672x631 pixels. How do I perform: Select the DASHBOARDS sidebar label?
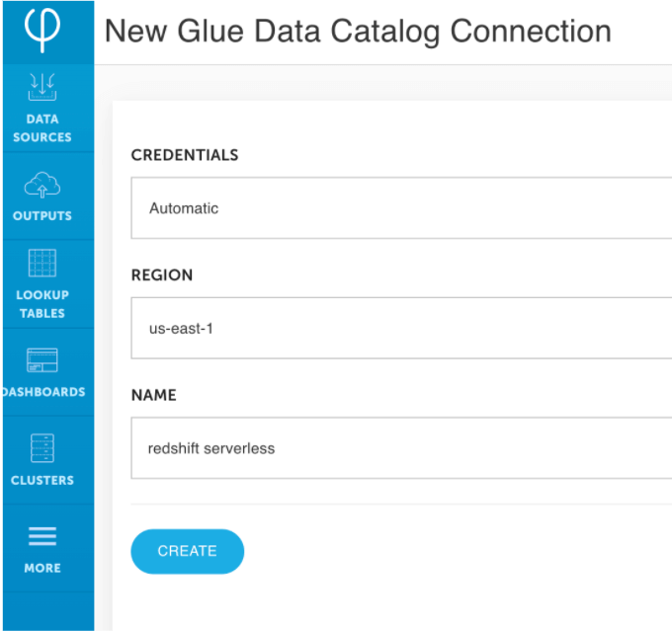[44, 392]
